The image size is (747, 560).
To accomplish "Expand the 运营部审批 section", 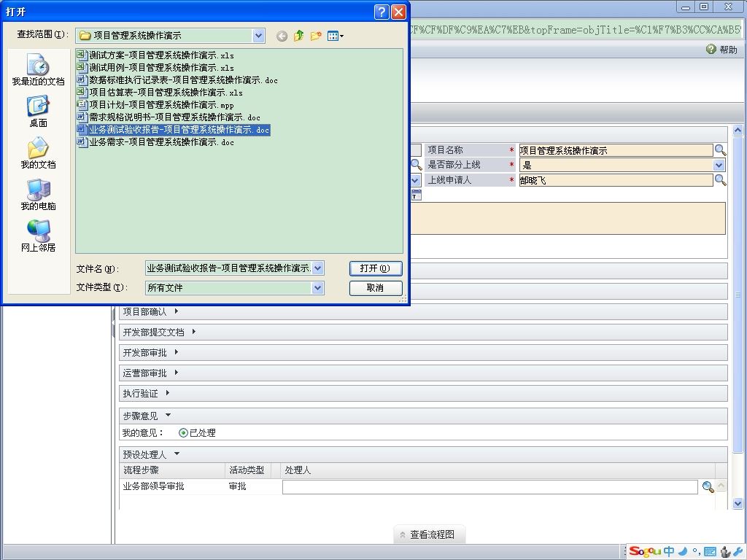I will pyautogui.click(x=177, y=373).
